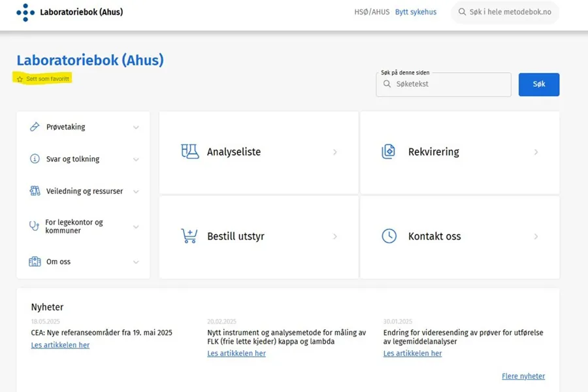The width and height of the screenshot is (588, 392).
Task: Open the Flere nyheter link
Action: coord(523,376)
